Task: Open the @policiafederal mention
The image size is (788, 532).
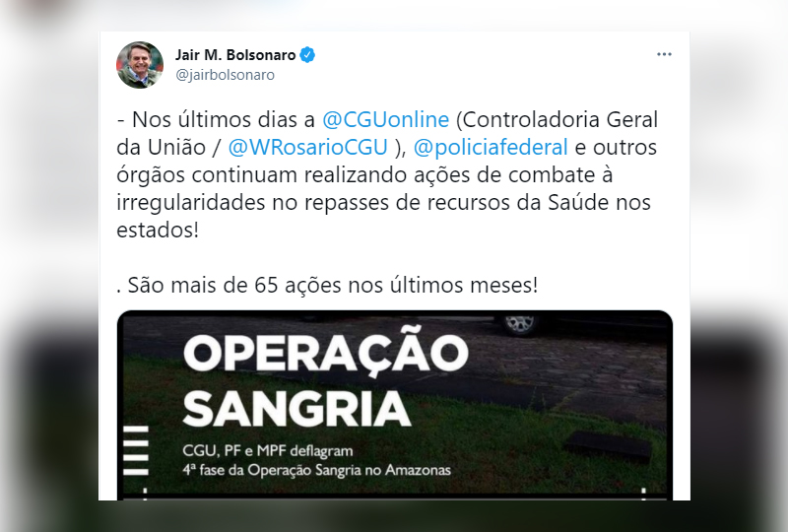Action: point(491,148)
